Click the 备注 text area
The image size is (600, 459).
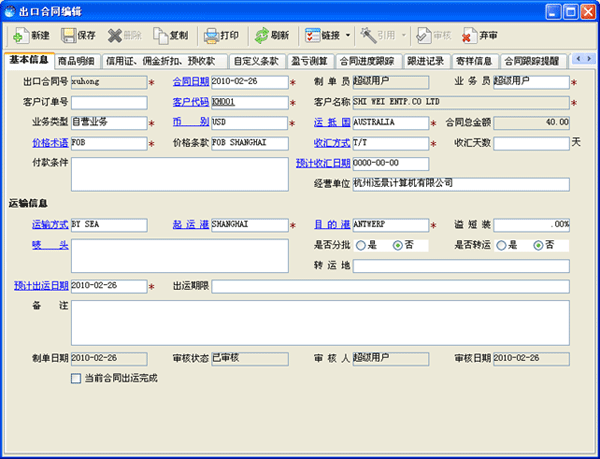click(x=320, y=323)
